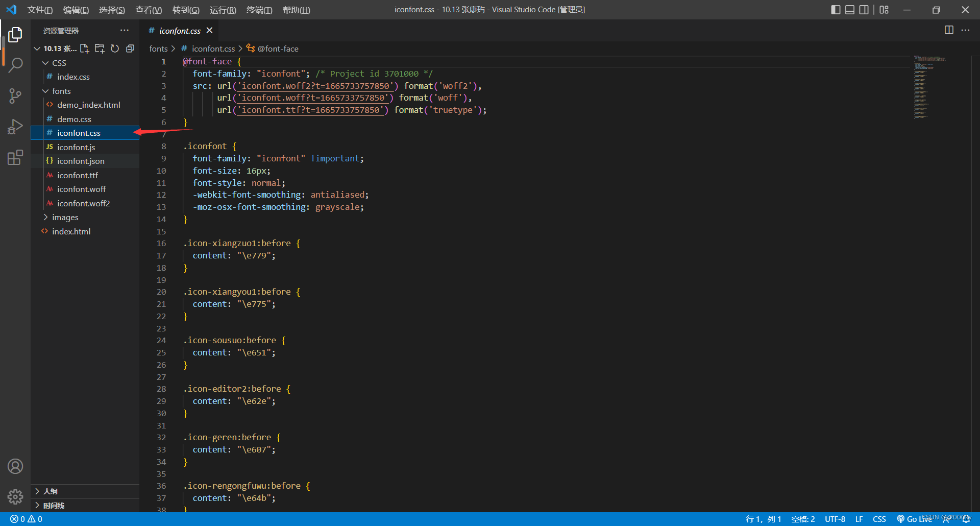
Task: Open explorer panel more actions menu
Action: click(x=125, y=31)
